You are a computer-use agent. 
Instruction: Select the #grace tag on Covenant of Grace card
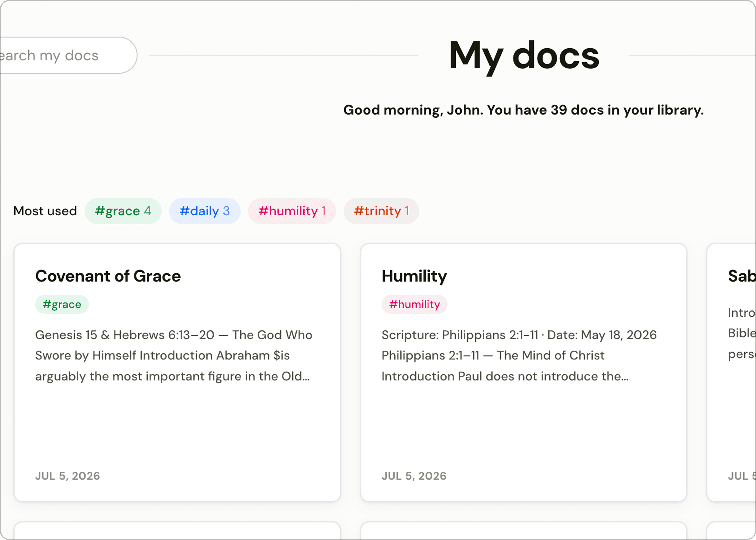[x=62, y=304]
